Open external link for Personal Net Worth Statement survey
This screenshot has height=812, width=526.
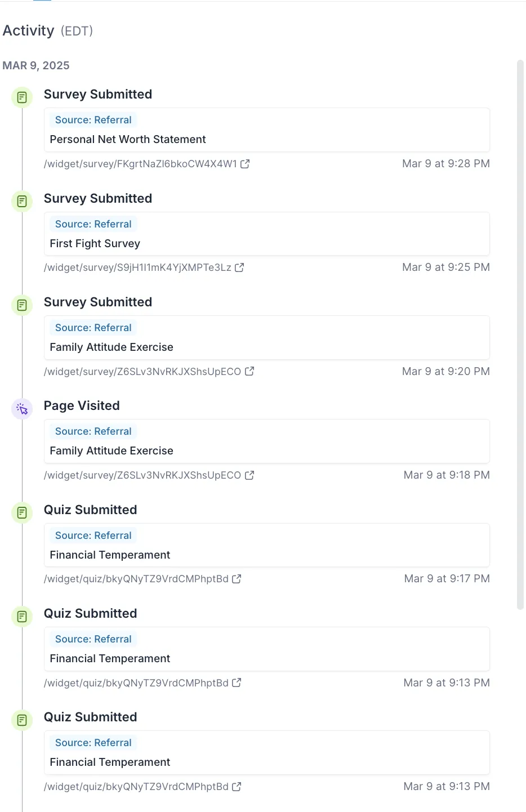245,164
